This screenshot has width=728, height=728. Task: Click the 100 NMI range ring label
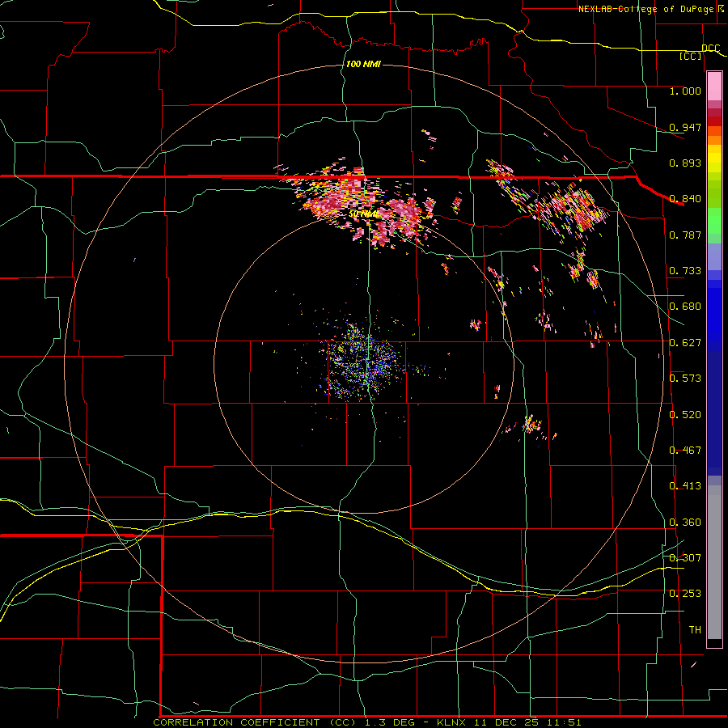pyautogui.click(x=363, y=64)
